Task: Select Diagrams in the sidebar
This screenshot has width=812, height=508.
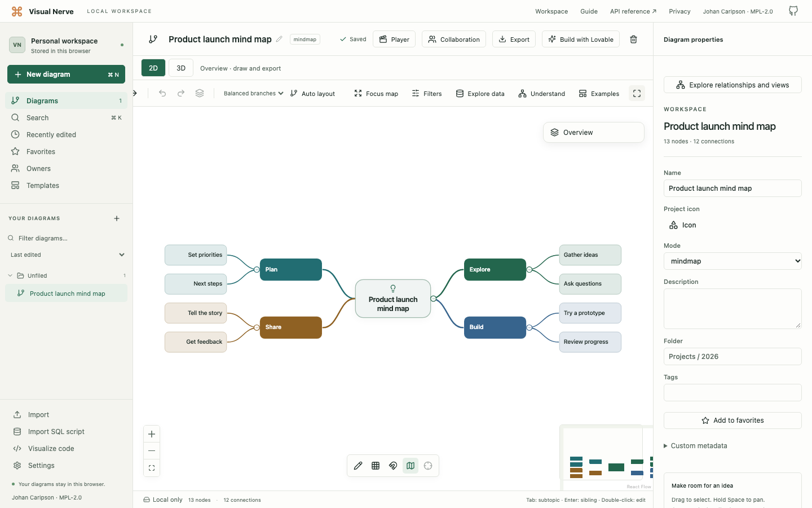Action: (x=67, y=101)
